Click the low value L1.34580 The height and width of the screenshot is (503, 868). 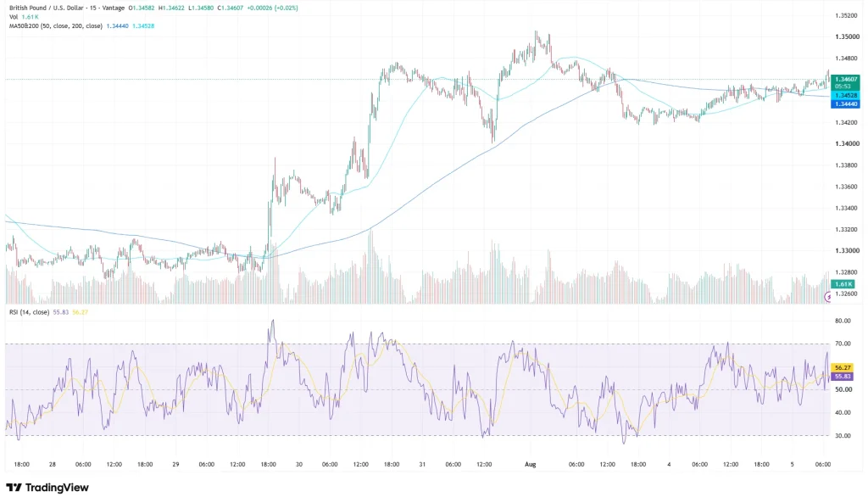click(199, 8)
